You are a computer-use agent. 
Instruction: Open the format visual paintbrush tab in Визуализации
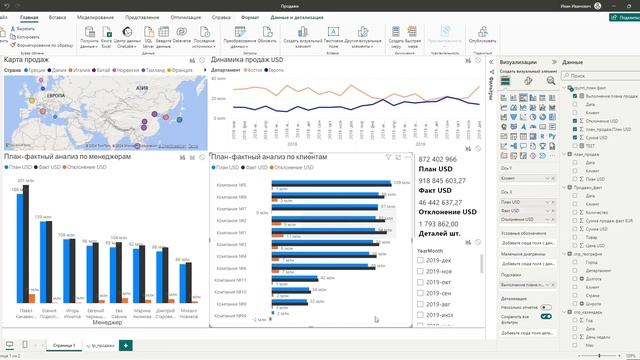coord(528,81)
